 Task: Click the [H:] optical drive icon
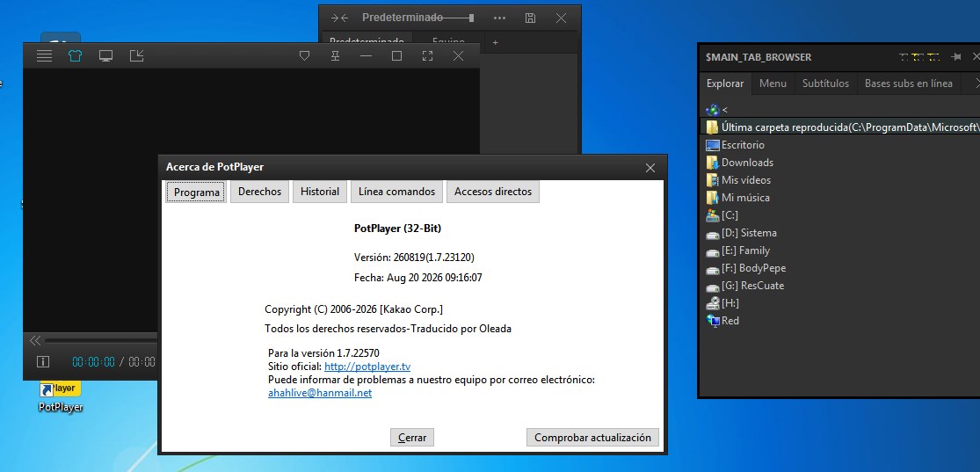point(713,303)
